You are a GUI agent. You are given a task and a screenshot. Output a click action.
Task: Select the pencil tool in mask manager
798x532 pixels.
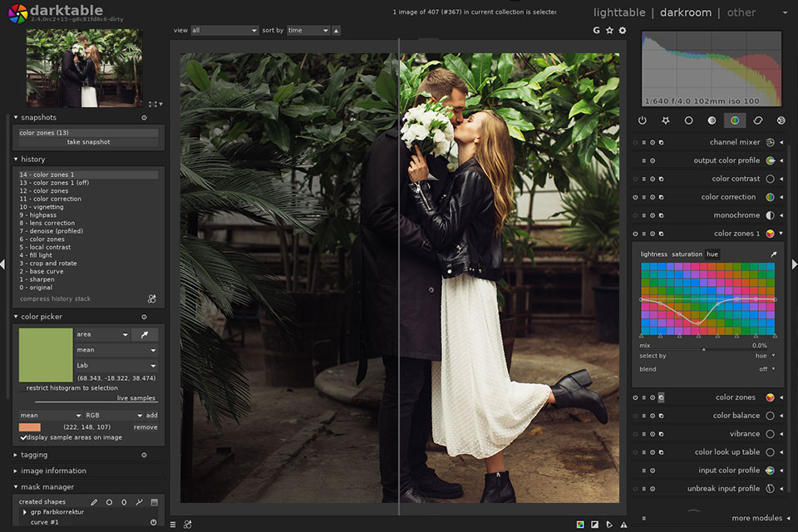coord(94,502)
